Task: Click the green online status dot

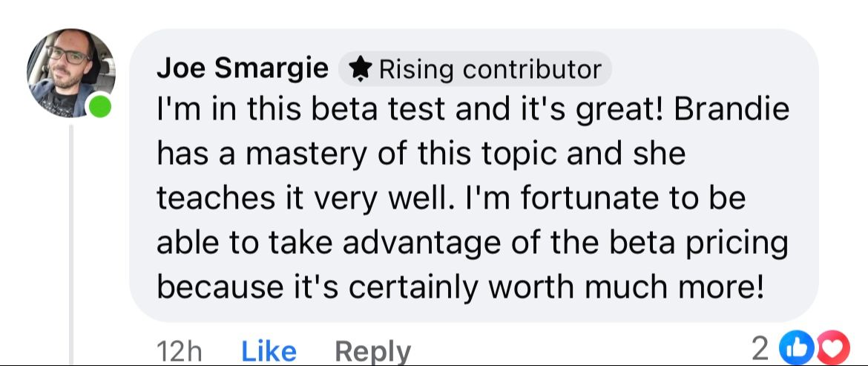Action: [99, 107]
